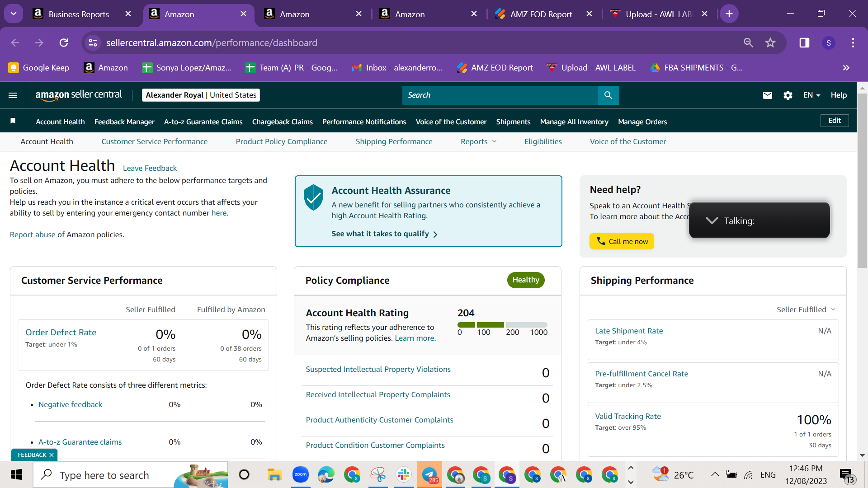868x488 pixels.
Task: Open Product Policy Compliance tab
Action: [x=281, y=141]
